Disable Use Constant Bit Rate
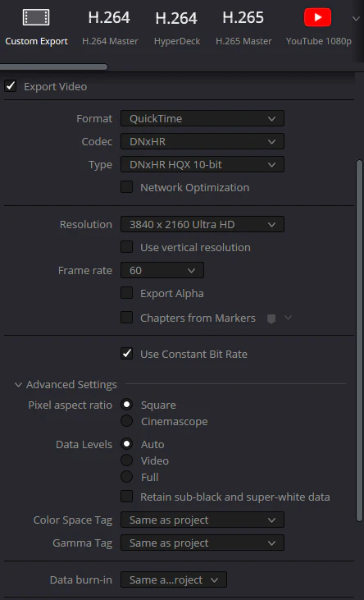Viewport: 364px width, 600px height. [126, 354]
